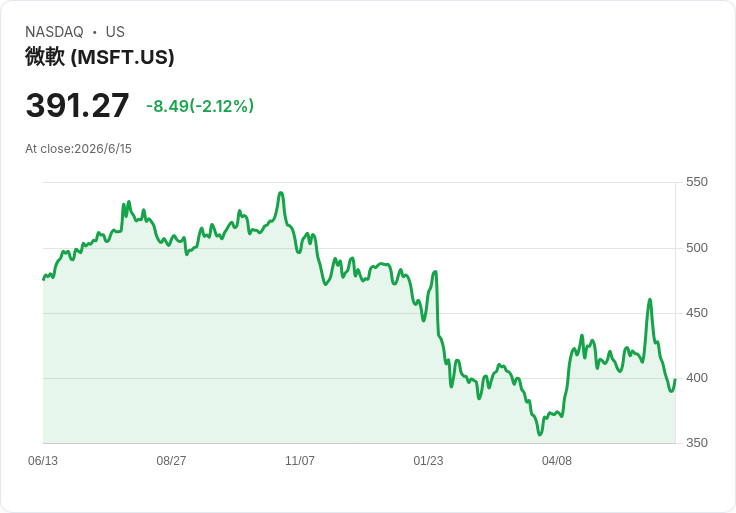Click the 11/07 date axis label

pos(300,461)
